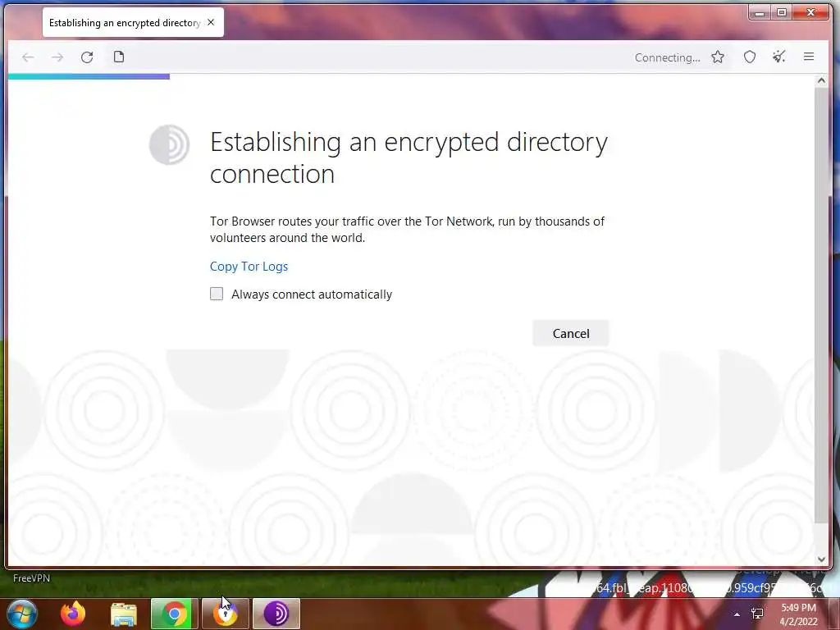Open the Windows Start menu

click(x=22, y=614)
